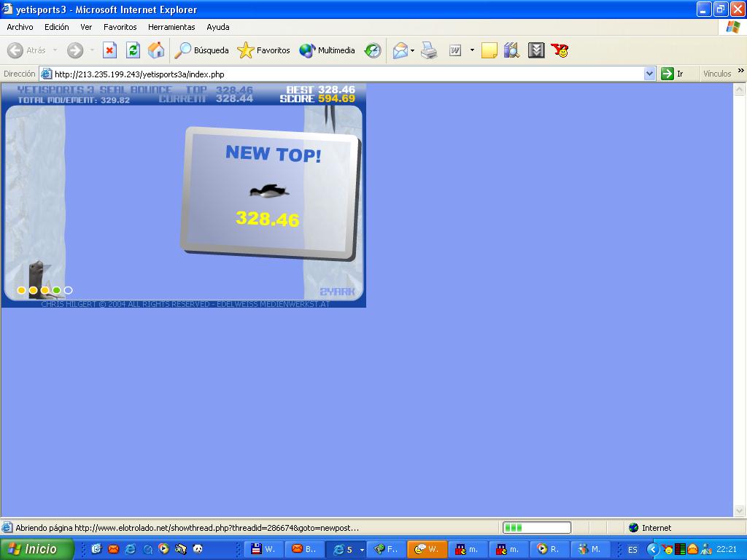Screen dimensions: 747x560
Task: Click the Yahoo Messenger toolbar icon
Action: 560,50
